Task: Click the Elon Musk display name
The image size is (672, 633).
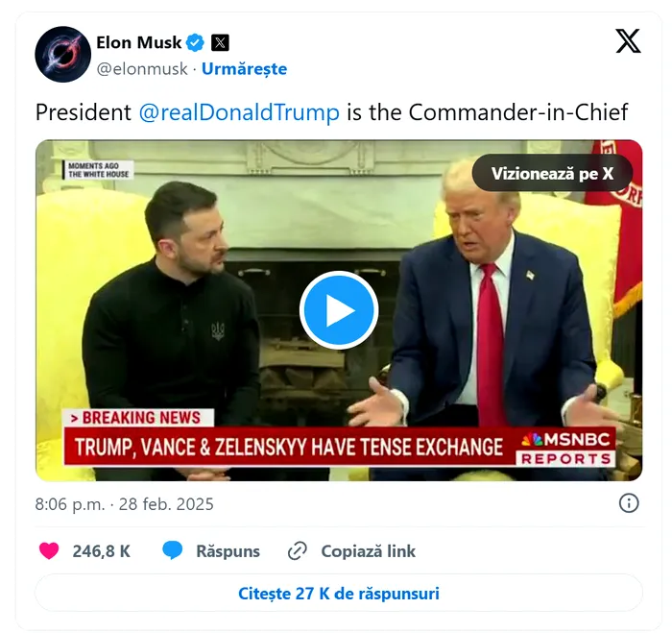Action: click(x=139, y=42)
